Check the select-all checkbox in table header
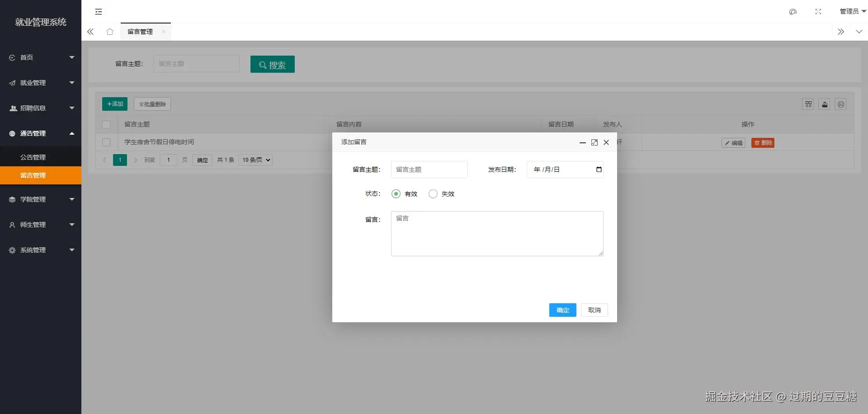The image size is (868, 414). [x=106, y=125]
